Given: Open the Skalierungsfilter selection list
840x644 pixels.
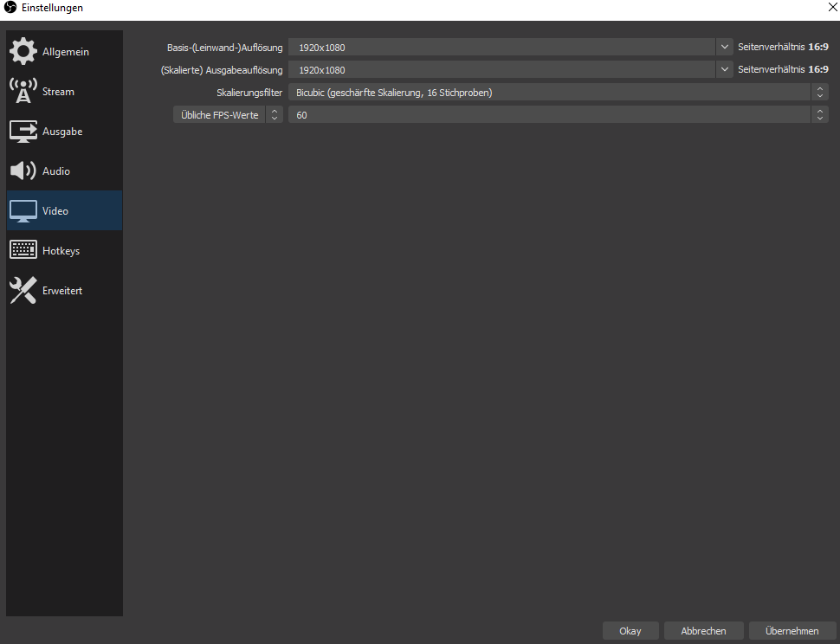Looking at the screenshot, I should (x=819, y=92).
